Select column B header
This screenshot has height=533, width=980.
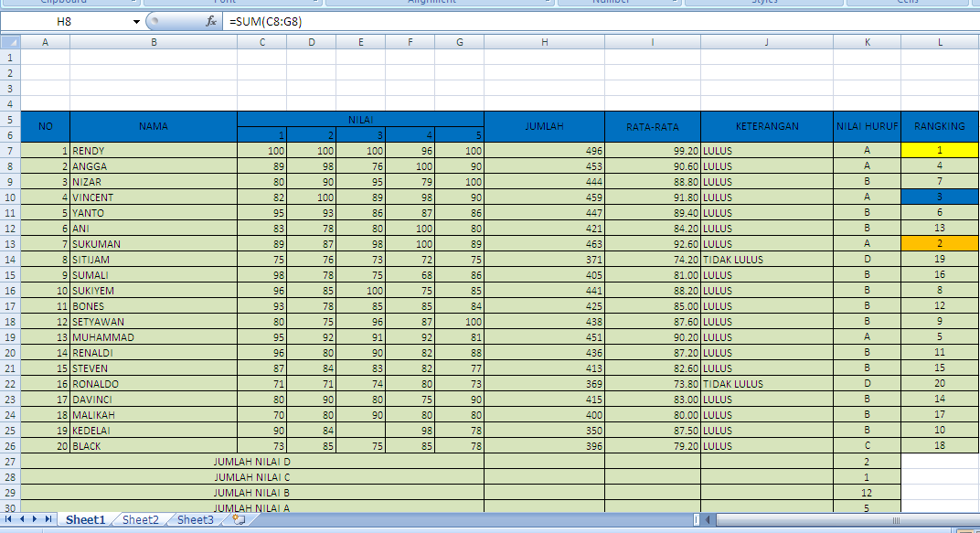pos(154,42)
